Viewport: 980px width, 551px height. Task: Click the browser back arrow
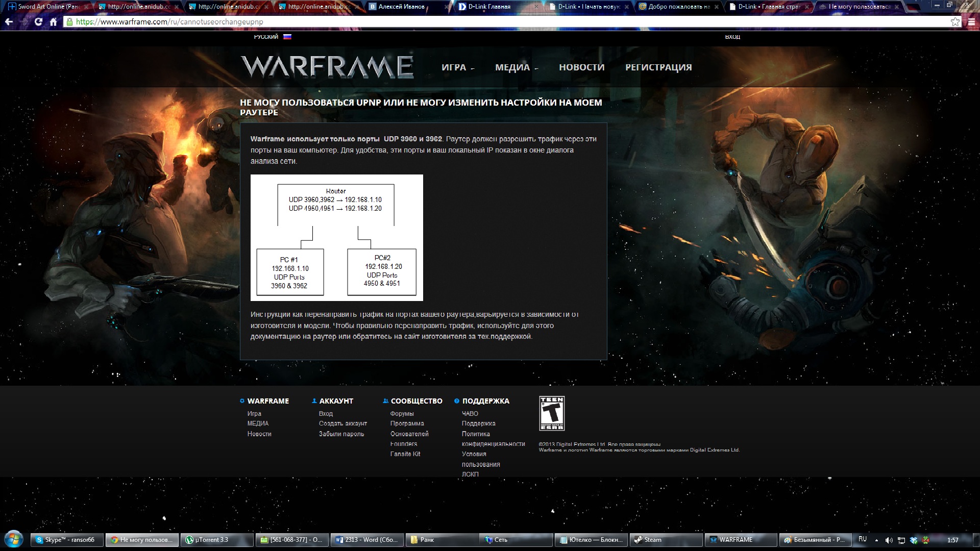click(9, 22)
